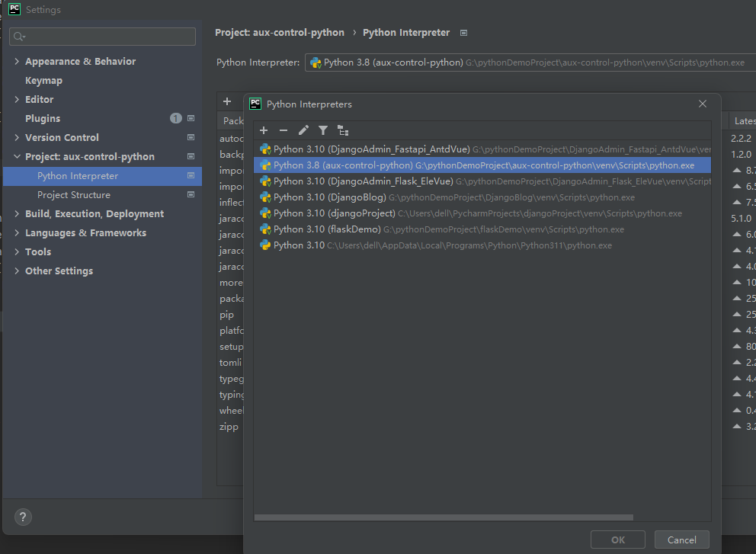
Task: Click latest version value 1.2.0
Action: click(x=741, y=154)
